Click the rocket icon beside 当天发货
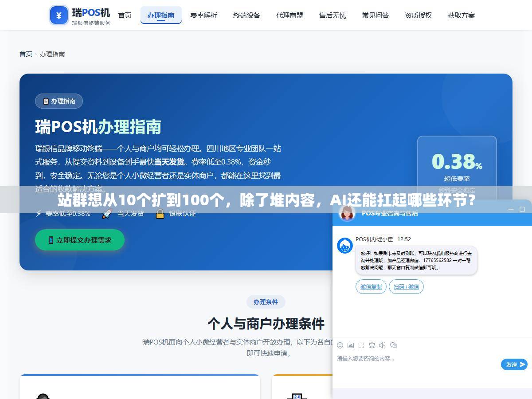This screenshot has height=399, width=532. click(107, 214)
